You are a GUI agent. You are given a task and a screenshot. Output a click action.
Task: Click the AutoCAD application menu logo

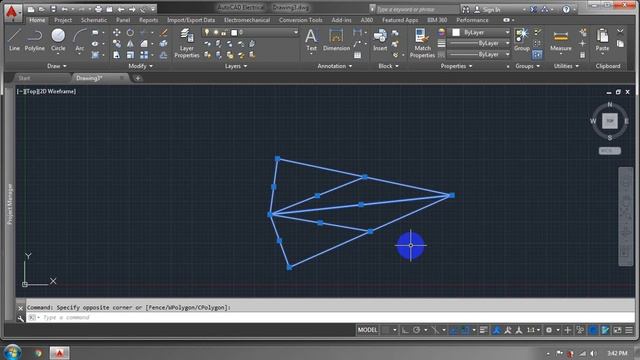coord(12,13)
